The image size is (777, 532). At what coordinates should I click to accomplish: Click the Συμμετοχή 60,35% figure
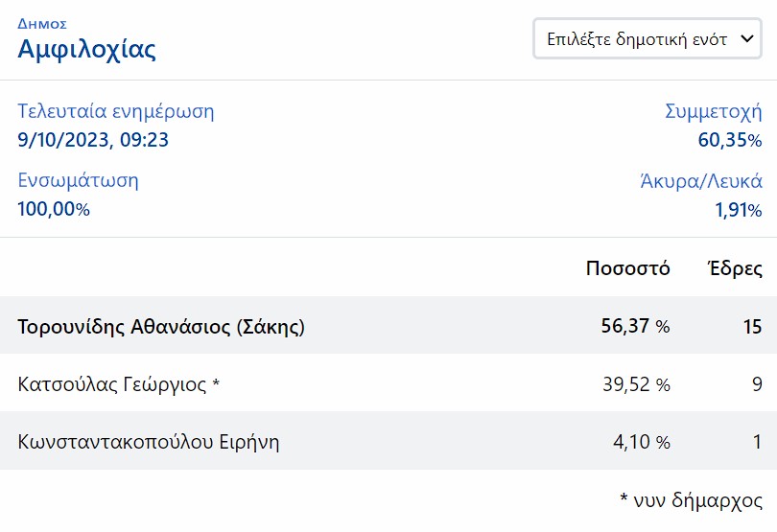(730, 140)
